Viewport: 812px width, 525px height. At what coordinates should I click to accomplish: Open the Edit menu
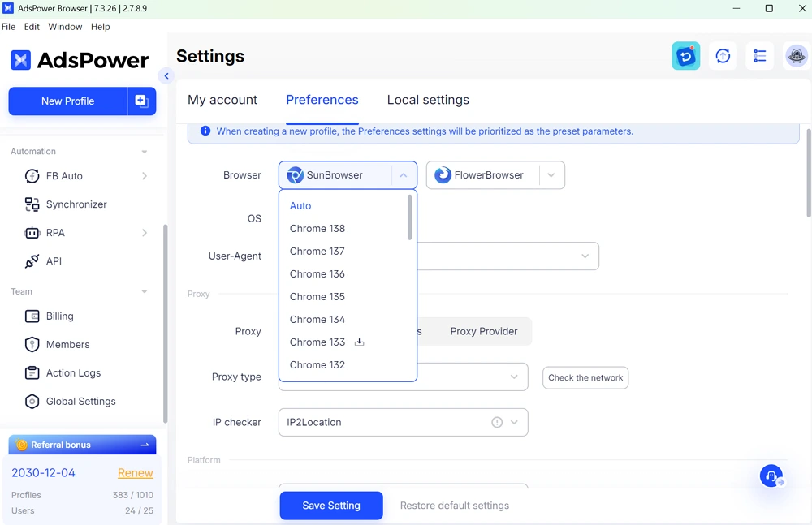(x=32, y=27)
